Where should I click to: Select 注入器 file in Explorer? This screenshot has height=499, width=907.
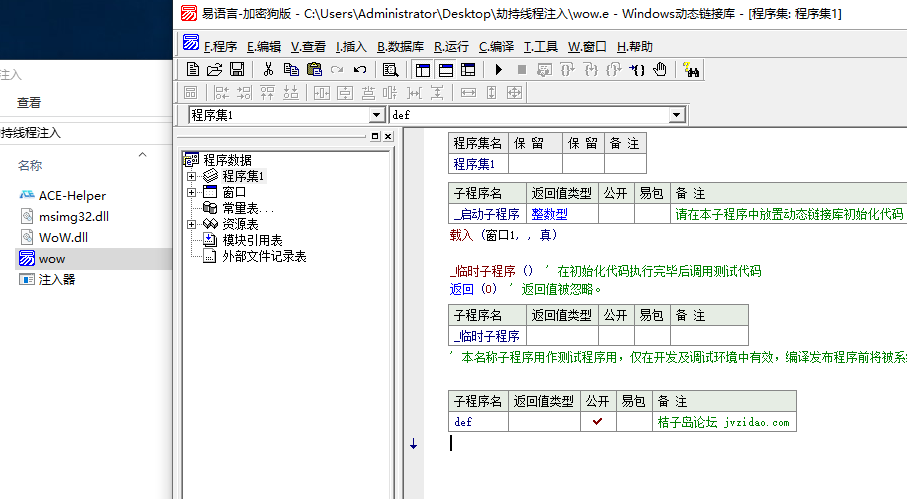57,280
